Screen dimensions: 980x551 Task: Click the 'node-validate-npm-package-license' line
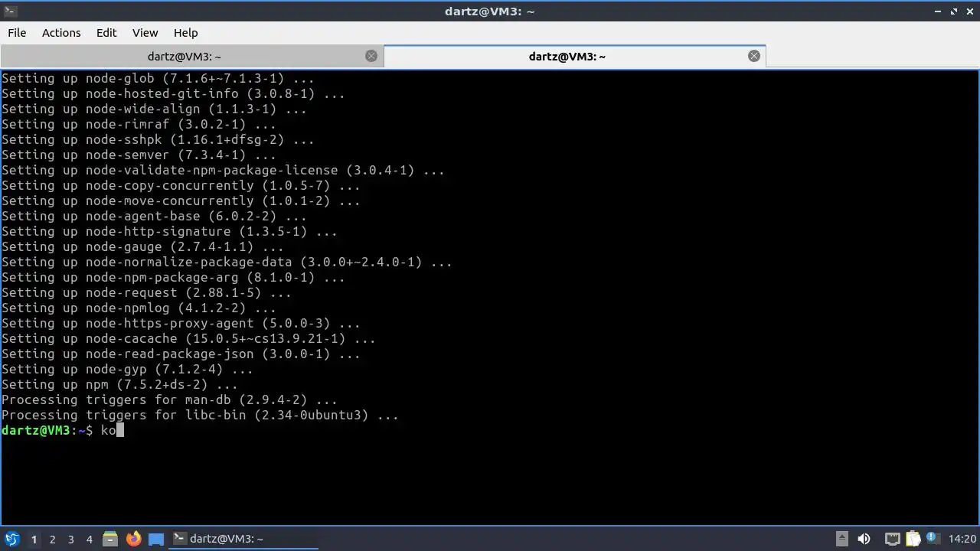click(223, 170)
